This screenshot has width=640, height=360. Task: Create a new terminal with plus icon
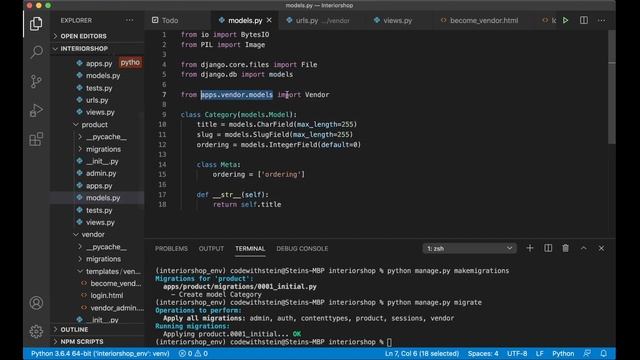tap(529, 248)
